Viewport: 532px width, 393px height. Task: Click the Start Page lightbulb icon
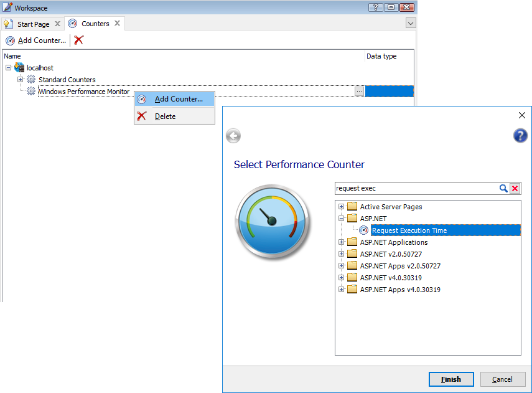(x=8, y=24)
